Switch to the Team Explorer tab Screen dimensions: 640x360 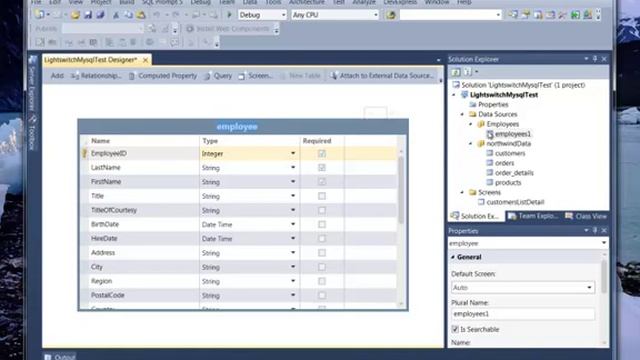click(x=533, y=216)
